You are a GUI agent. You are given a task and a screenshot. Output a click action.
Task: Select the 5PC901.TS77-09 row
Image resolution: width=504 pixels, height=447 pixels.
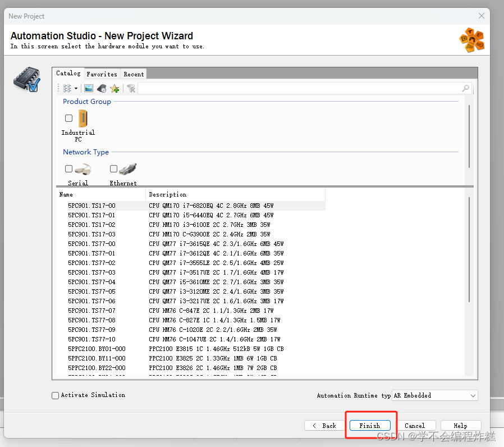[190, 330]
